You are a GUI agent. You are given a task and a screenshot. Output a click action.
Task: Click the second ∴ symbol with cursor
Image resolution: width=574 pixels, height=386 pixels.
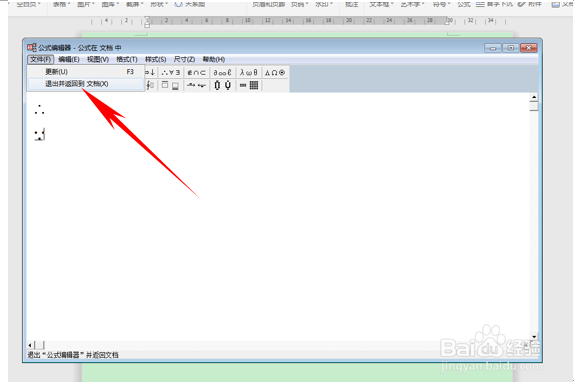pos(40,135)
